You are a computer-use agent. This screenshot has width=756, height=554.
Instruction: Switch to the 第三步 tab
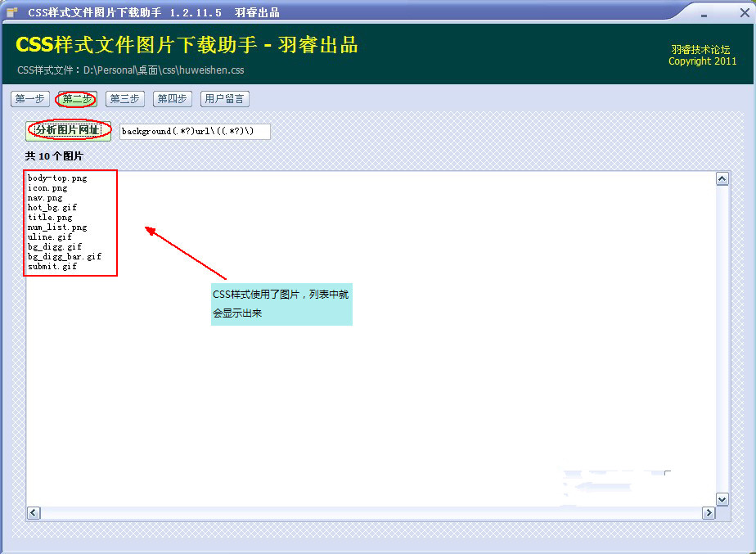[124, 98]
